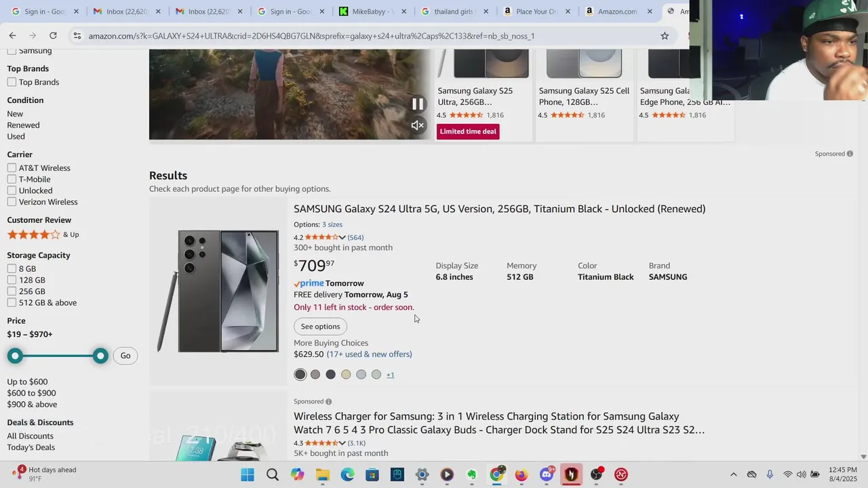Open Settings gear on taskbar
The height and width of the screenshot is (488, 868).
pos(422,474)
